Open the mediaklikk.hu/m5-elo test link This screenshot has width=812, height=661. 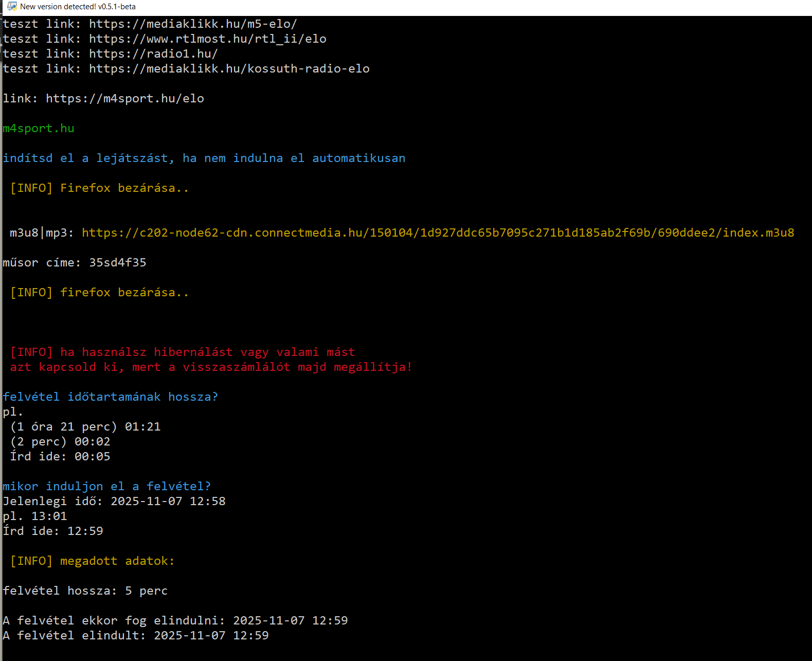[193, 24]
